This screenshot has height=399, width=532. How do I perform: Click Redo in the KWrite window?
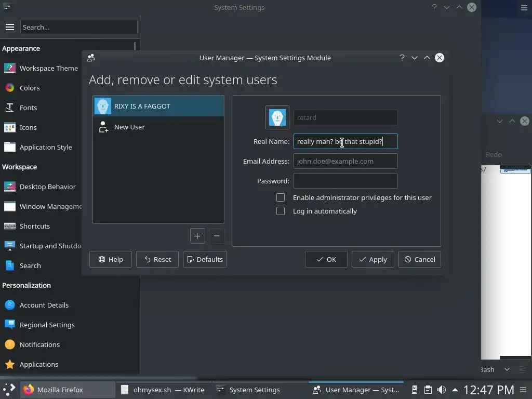(494, 155)
